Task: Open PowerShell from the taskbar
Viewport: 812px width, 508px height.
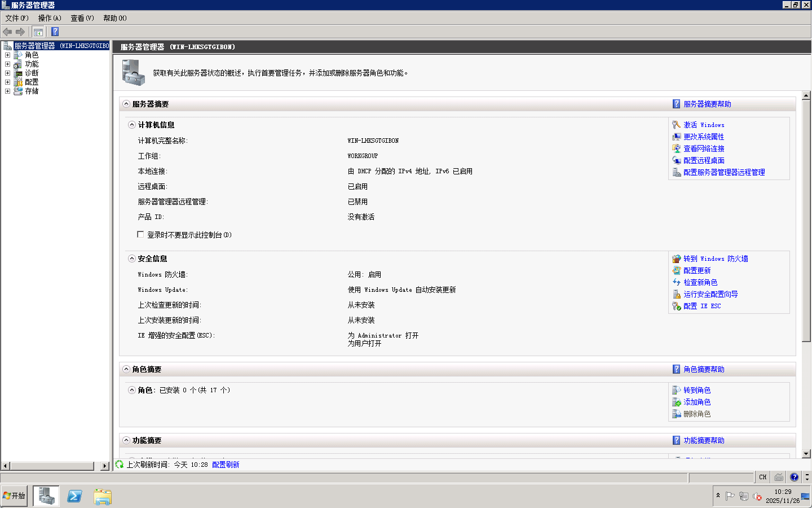Action: 74,496
